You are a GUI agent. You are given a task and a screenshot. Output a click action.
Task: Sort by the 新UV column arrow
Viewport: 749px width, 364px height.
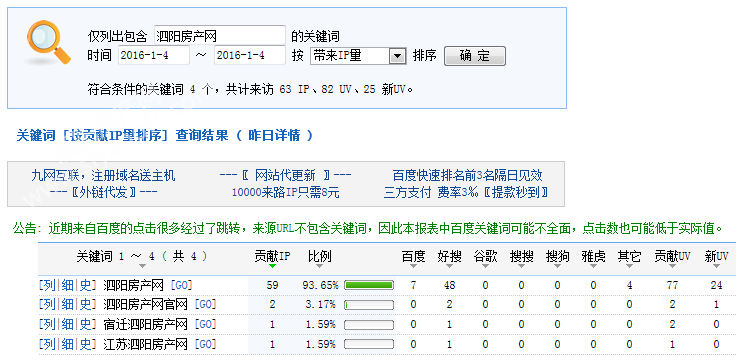(x=716, y=266)
